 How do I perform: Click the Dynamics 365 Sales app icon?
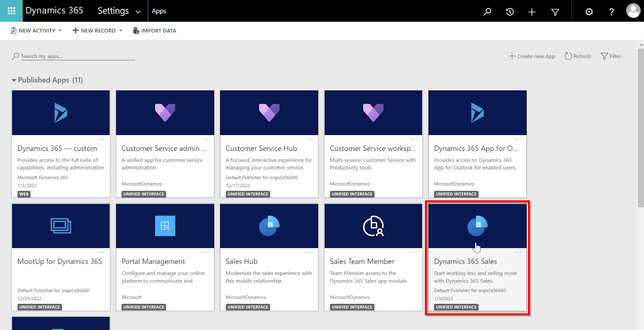477,226
